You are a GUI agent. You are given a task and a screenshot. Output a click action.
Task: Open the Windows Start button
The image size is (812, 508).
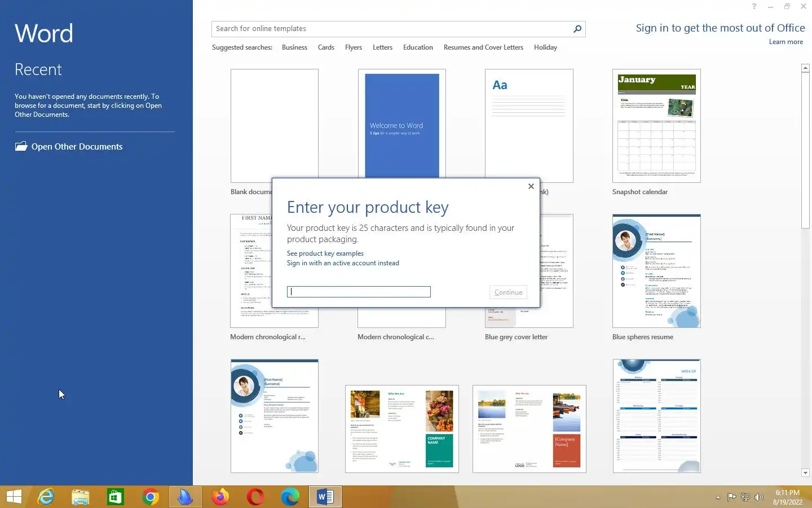click(14, 497)
